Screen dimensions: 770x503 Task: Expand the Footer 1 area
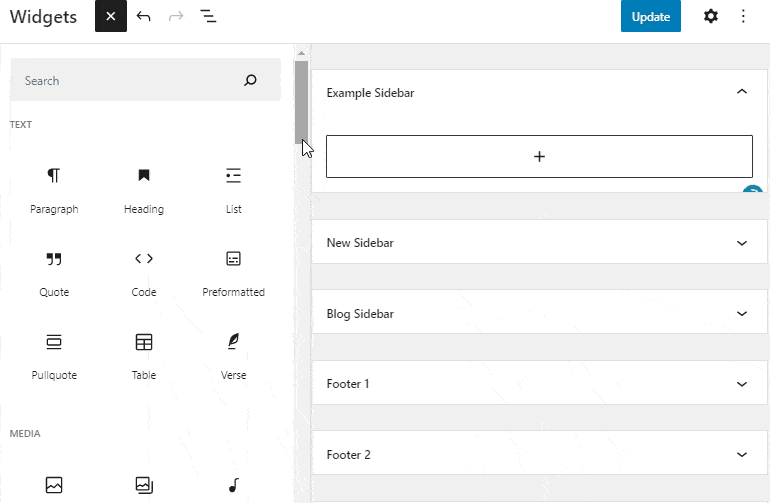coord(742,384)
